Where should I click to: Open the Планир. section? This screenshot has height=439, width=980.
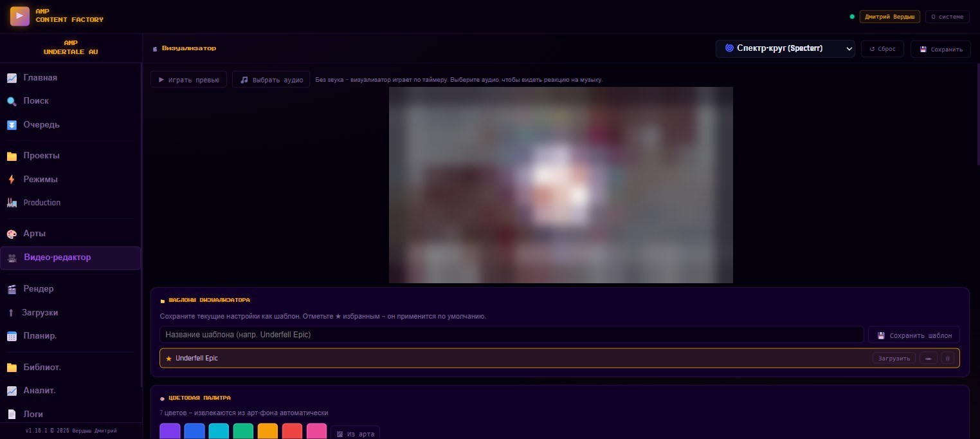pyautogui.click(x=71, y=336)
